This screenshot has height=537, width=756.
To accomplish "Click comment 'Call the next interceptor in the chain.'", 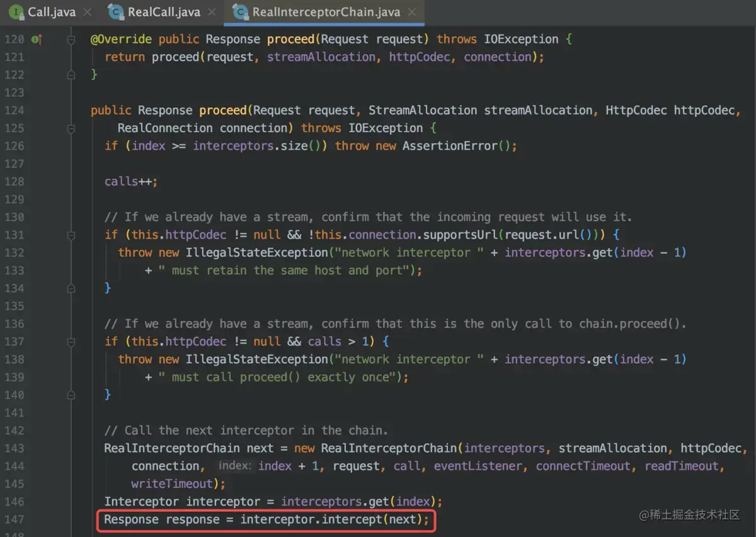I will click(246, 431).
